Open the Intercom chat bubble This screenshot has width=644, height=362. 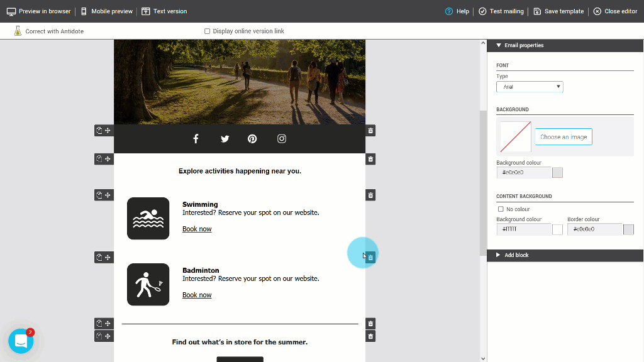point(21,340)
